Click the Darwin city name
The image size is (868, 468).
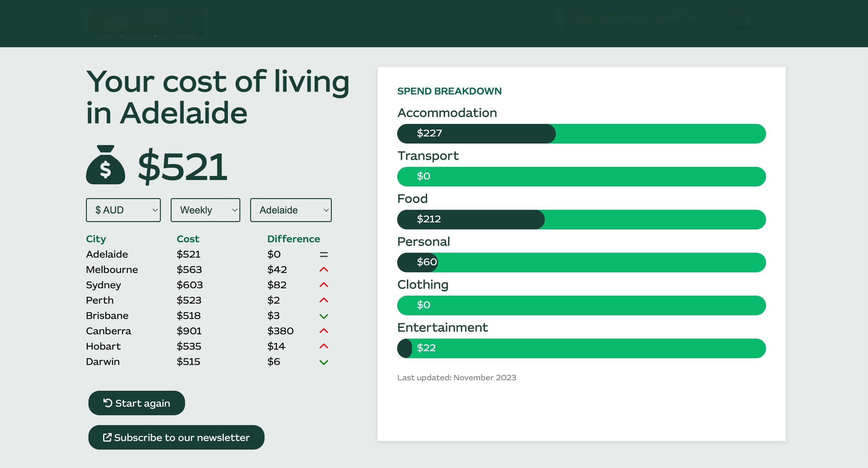[x=103, y=362]
